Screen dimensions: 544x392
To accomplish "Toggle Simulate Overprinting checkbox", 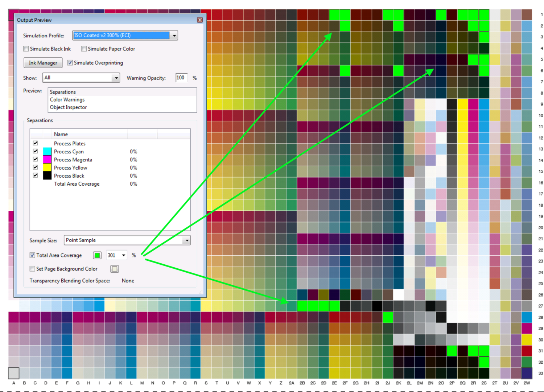I will 70,63.
